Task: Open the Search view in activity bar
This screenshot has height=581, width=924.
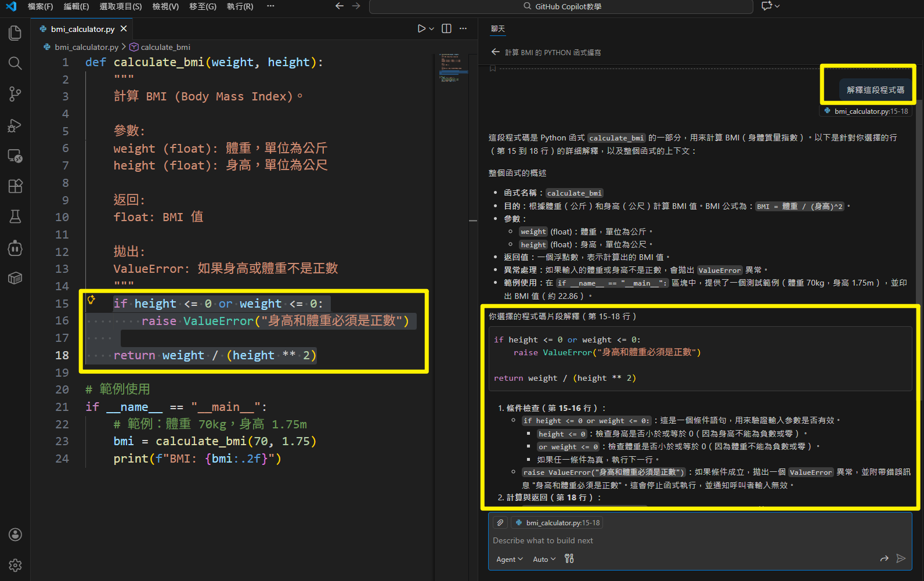Action: [x=15, y=63]
